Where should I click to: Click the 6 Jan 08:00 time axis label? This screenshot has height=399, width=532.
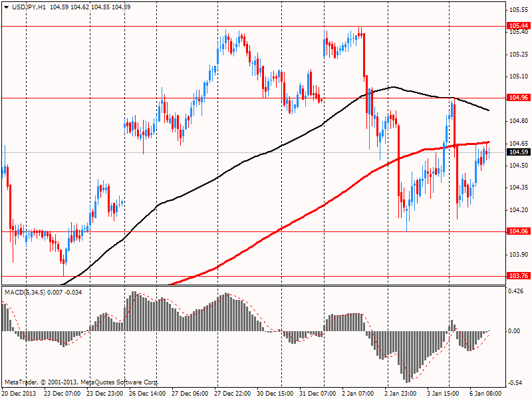click(x=485, y=393)
